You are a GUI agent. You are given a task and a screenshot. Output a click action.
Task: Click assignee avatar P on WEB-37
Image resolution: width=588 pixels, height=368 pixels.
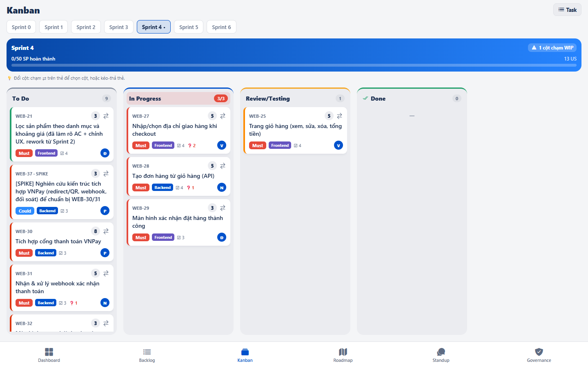click(105, 211)
